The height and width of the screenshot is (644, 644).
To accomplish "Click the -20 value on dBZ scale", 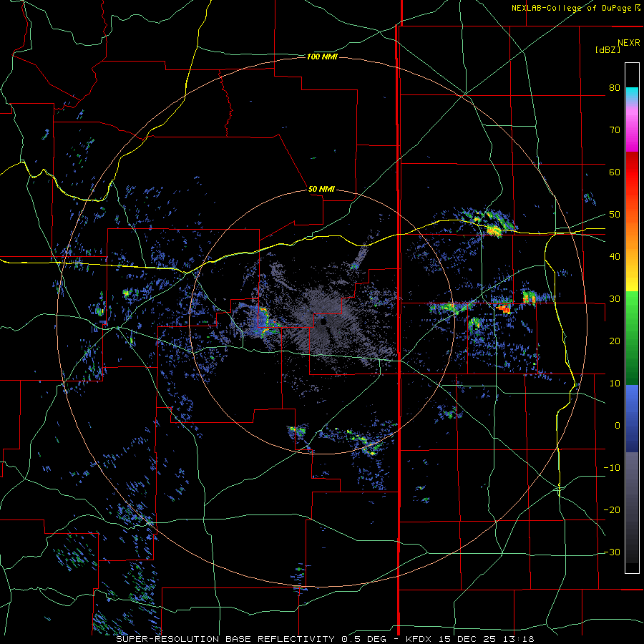I will (612, 509).
